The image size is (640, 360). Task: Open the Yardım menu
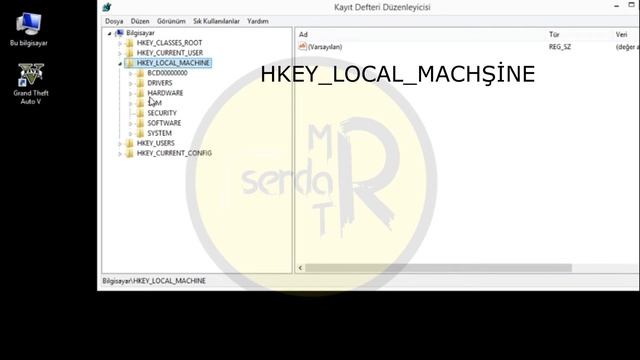click(x=258, y=21)
